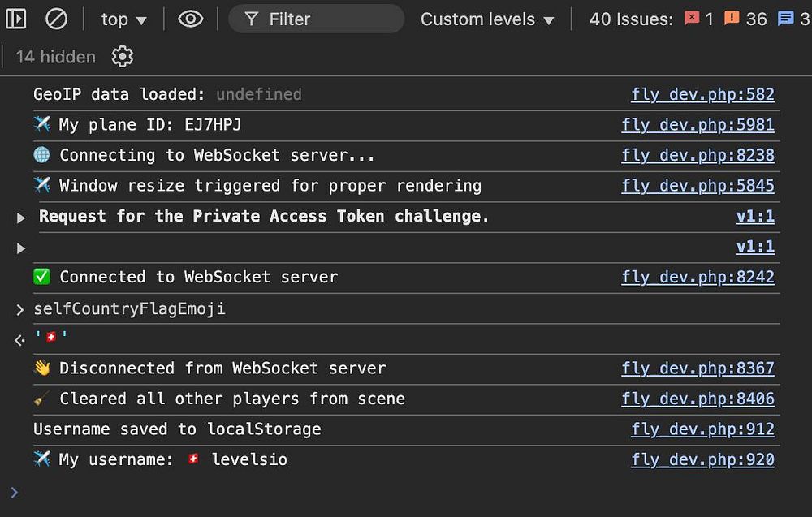
Task: Click the 40 Issues label
Action: click(x=631, y=19)
